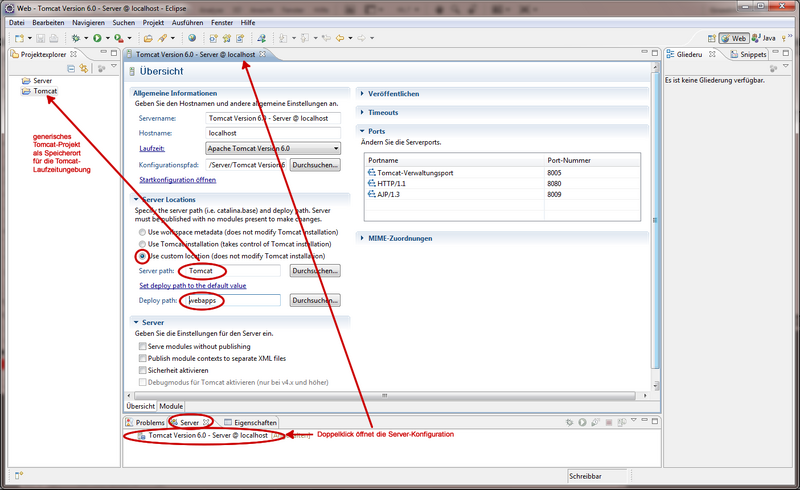Click the Forward arrow icon
Image resolution: width=800 pixels, height=490 pixels.
click(x=361, y=38)
